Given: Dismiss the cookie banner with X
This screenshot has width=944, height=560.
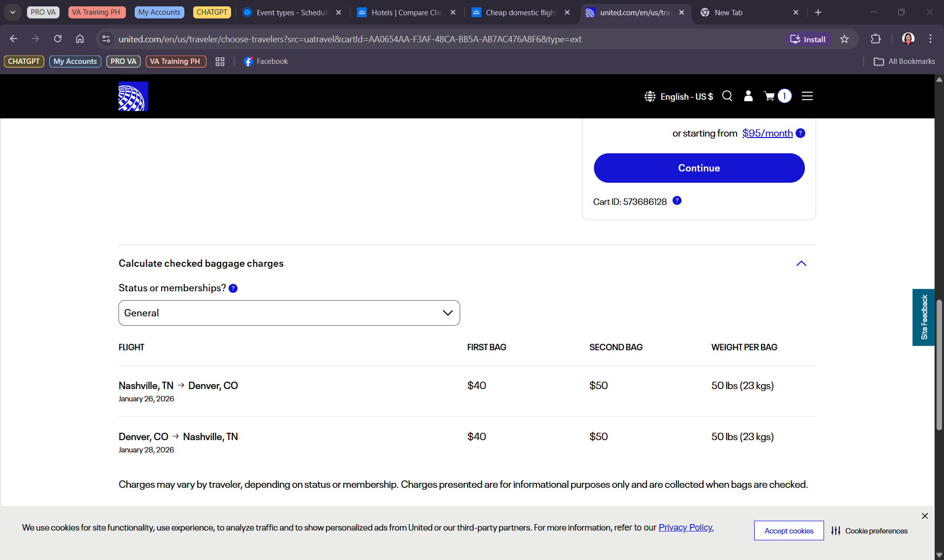Looking at the screenshot, I should tap(924, 516).
